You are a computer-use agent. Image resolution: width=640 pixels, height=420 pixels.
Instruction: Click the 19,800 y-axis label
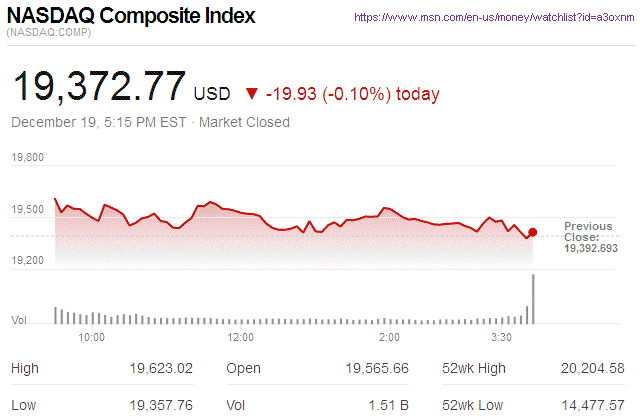[27, 158]
